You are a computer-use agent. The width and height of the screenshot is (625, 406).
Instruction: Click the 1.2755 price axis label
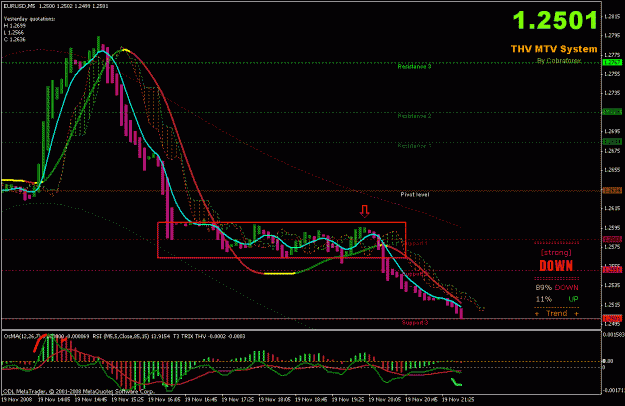coord(613,74)
